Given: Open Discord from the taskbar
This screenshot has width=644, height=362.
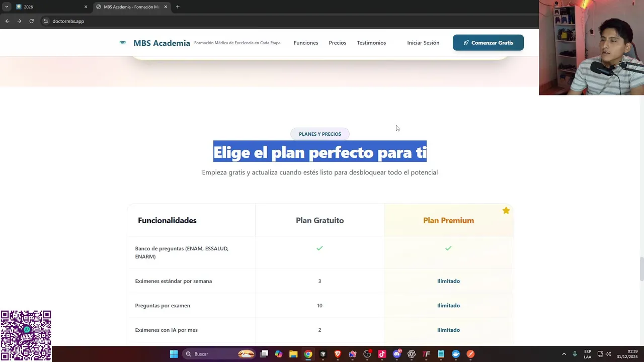Looking at the screenshot, I should 397,354.
